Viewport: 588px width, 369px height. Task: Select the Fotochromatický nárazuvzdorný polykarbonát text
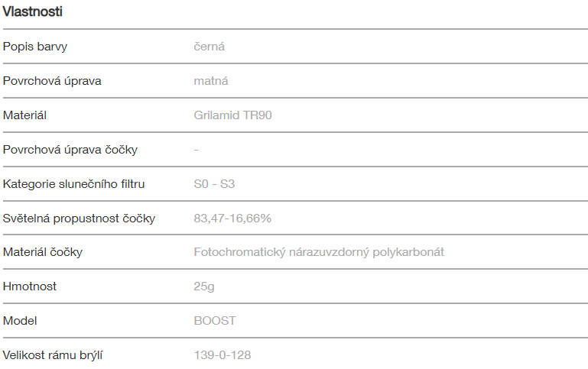click(x=319, y=252)
